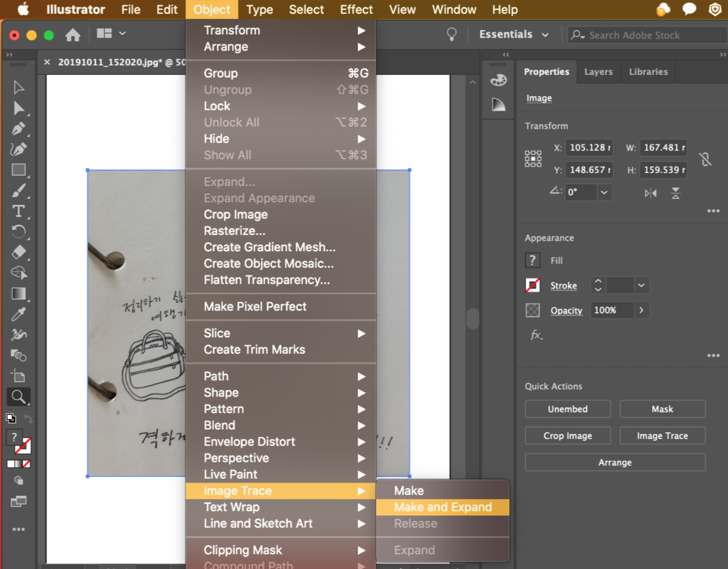Image resolution: width=728 pixels, height=569 pixels.
Task: Click the Change Screen Mode icon
Action: [18, 502]
